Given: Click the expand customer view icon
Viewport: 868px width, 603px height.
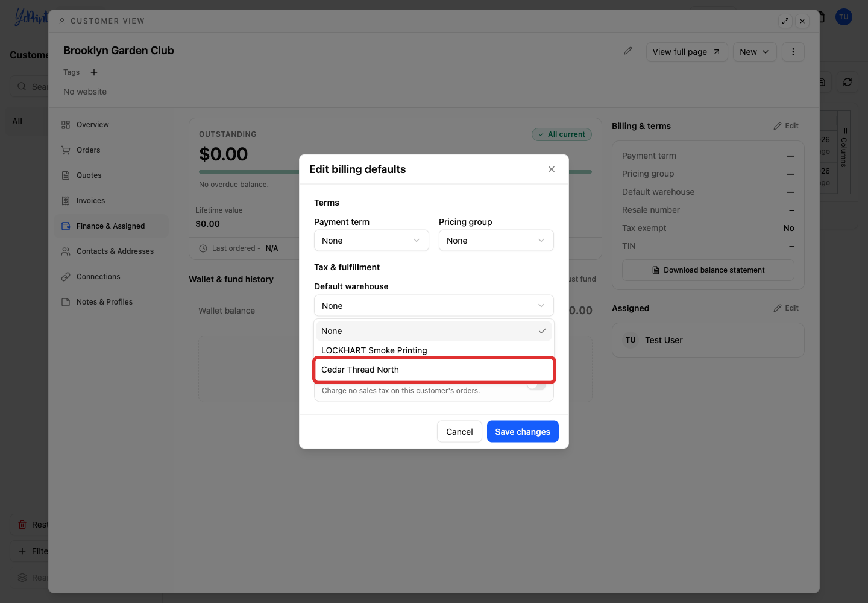Looking at the screenshot, I should 785,21.
